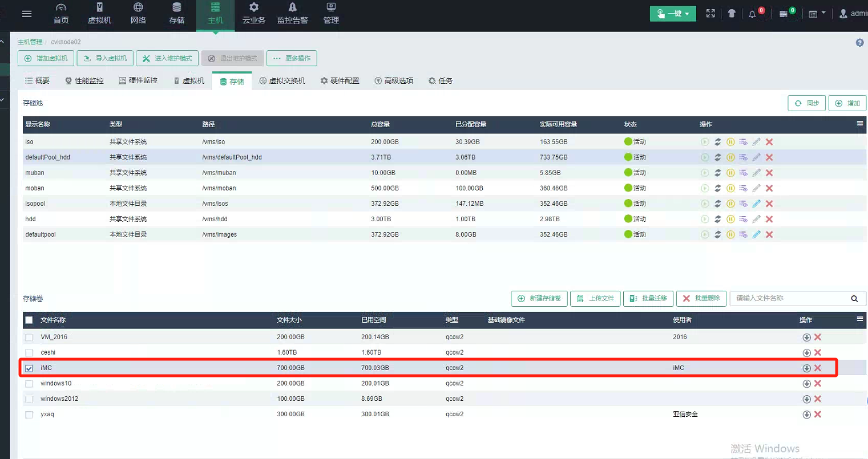Open column settings menu of storage pool table
The image size is (868, 459).
pyautogui.click(x=859, y=124)
